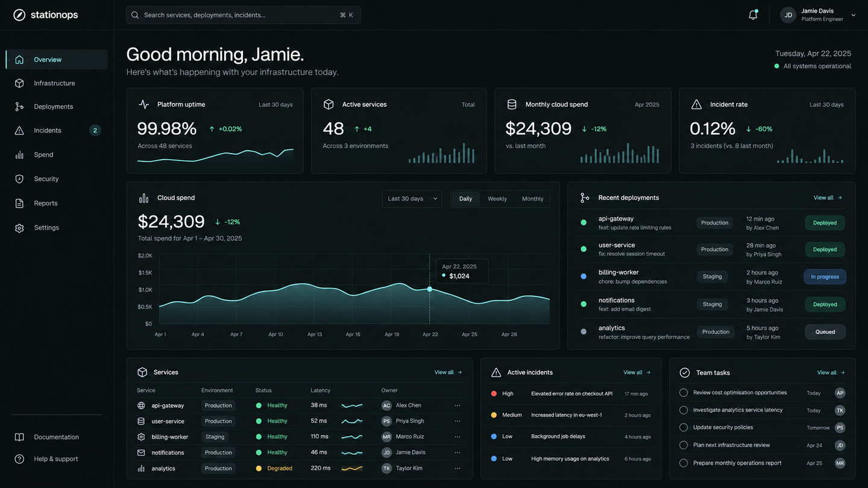
Task: View all recent deployments
Action: coord(828,198)
